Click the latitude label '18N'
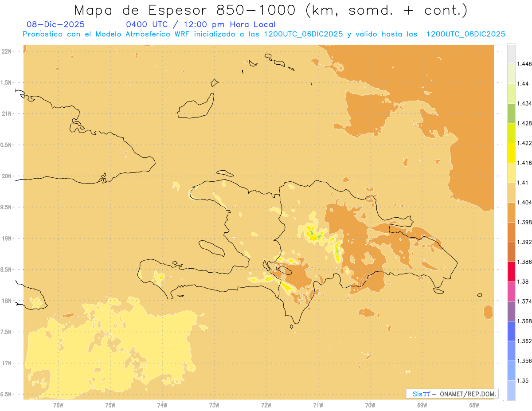Image resolution: width=532 pixels, height=411 pixels. 6,301
